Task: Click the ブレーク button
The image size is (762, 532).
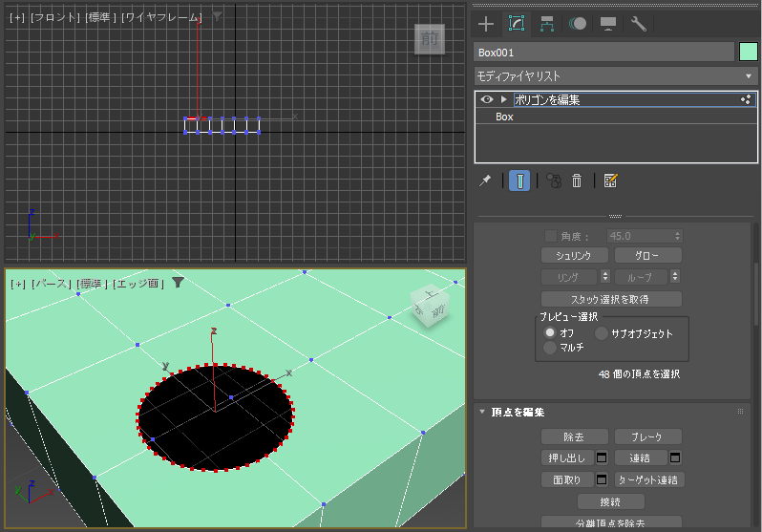Action: click(x=647, y=436)
